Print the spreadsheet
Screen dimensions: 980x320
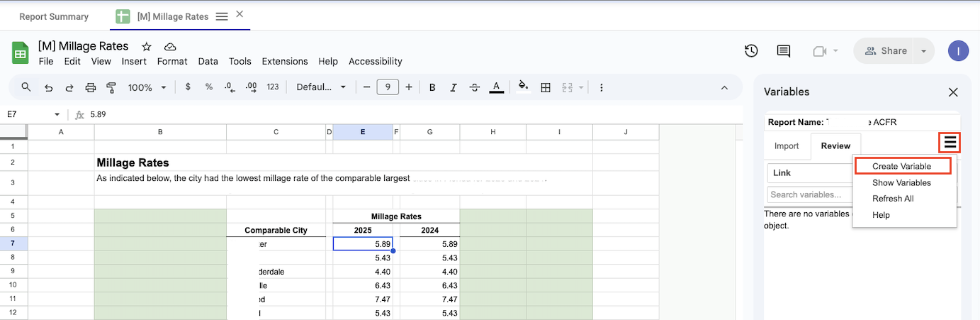[91, 87]
